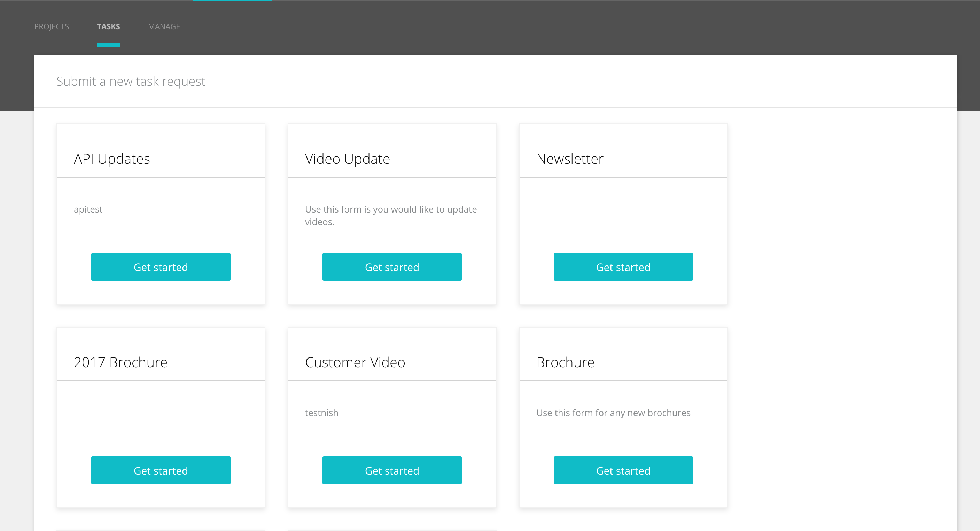Open the Projects tab

click(51, 26)
